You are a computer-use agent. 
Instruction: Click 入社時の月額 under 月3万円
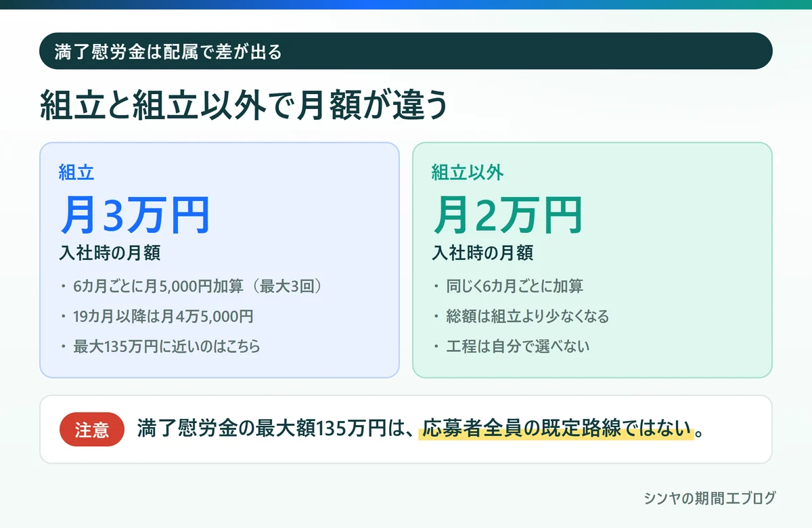pos(110,254)
